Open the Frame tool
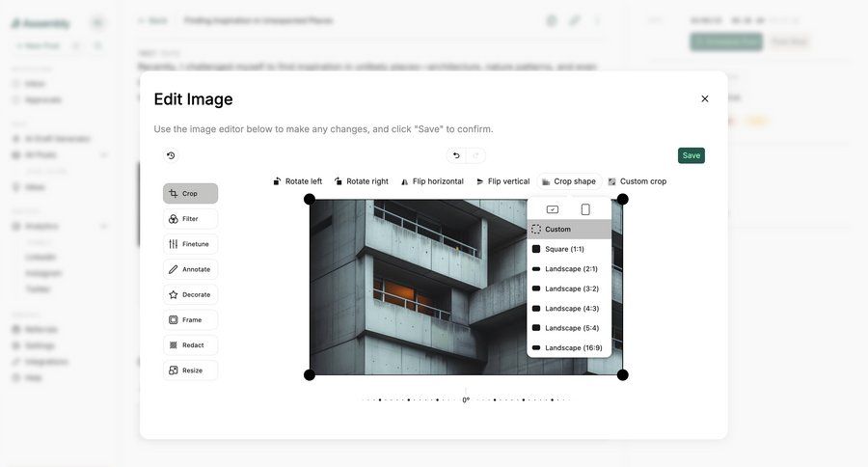This screenshot has height=467, width=868. point(190,319)
